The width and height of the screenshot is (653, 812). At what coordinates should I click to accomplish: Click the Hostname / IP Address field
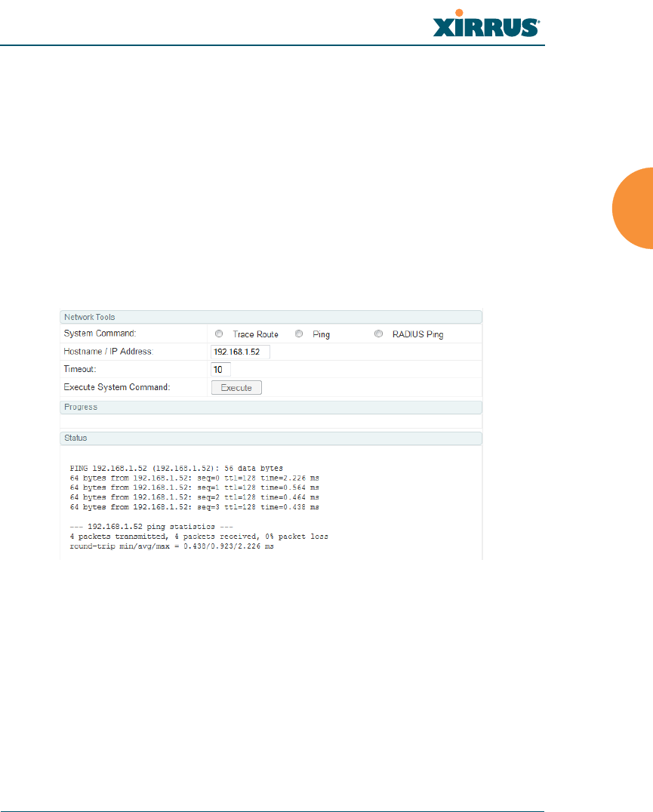[x=240, y=352]
